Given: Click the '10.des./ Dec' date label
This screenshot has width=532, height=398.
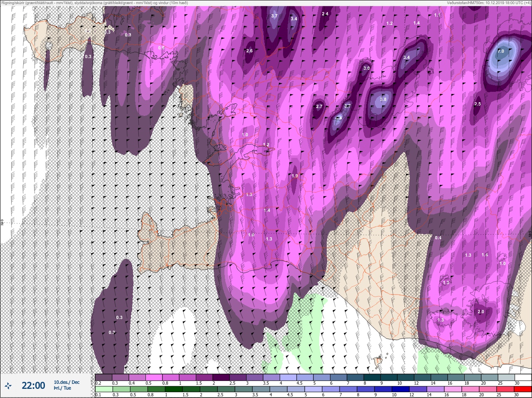Looking at the screenshot, I should pos(66,382).
